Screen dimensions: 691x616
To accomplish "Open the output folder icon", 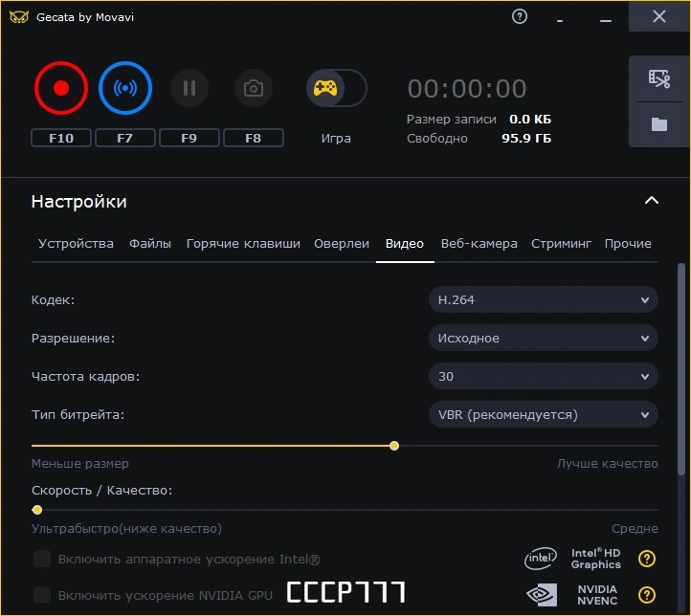I will tap(658, 124).
